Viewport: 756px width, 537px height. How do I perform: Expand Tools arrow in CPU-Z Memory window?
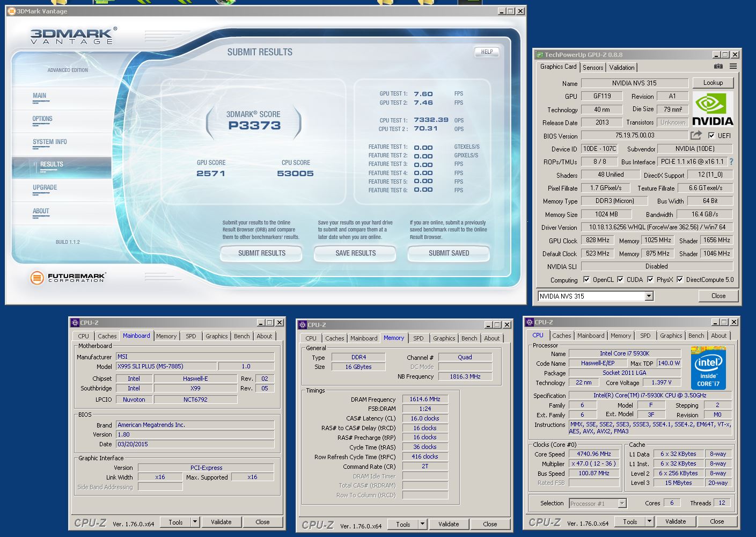pyautogui.click(x=422, y=524)
